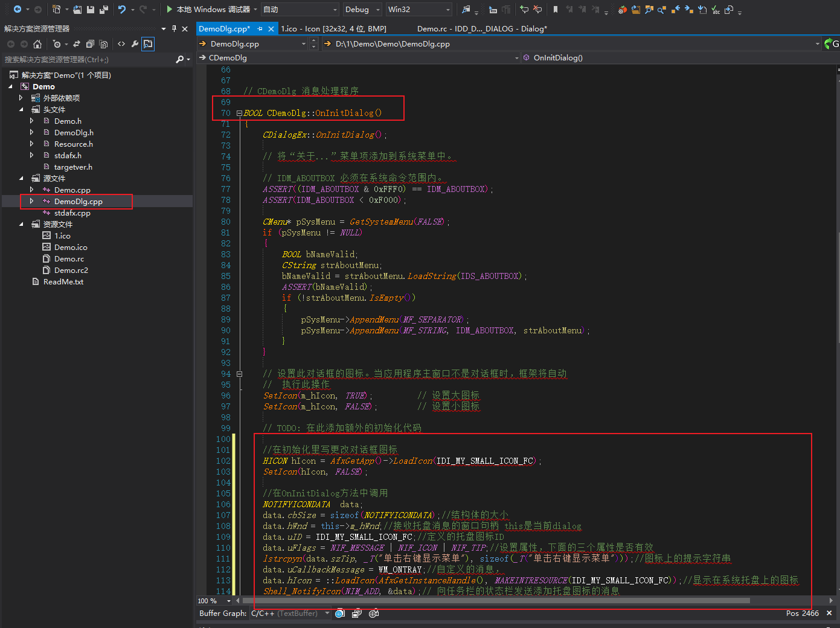840x628 pixels.
Task: Collapse the comment outline at line 94
Action: click(x=239, y=374)
